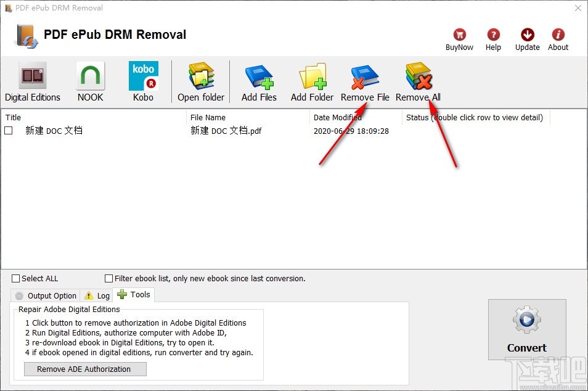Click the app logo in header
This screenshot has width=588, height=391.
[27, 36]
